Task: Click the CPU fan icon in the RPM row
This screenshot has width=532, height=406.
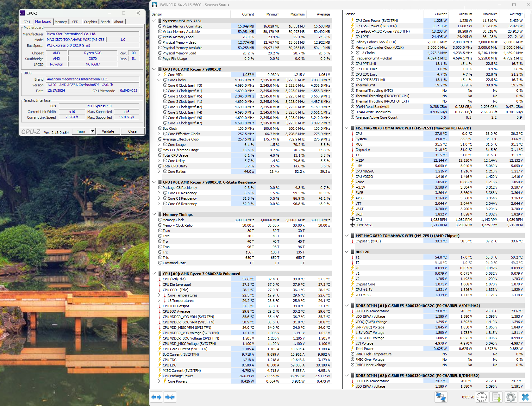Action: pyautogui.click(x=353, y=220)
